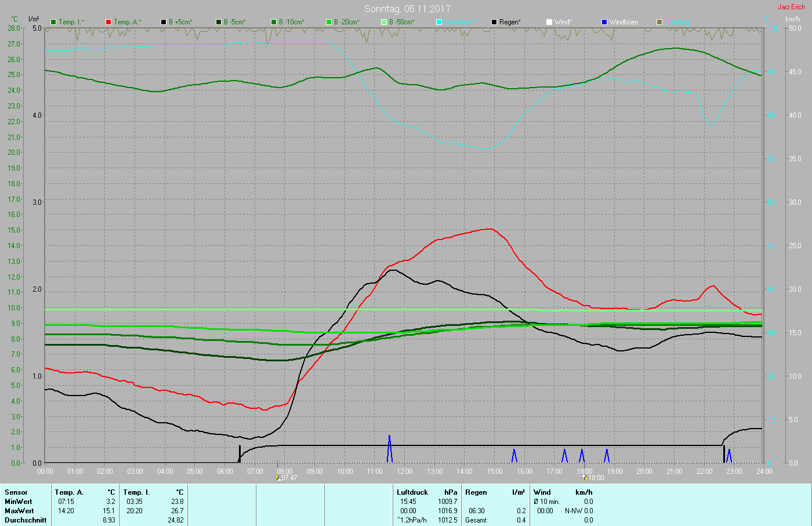Click the 20:20 time cell
Screen dimensions: 812x526
(x=134, y=511)
